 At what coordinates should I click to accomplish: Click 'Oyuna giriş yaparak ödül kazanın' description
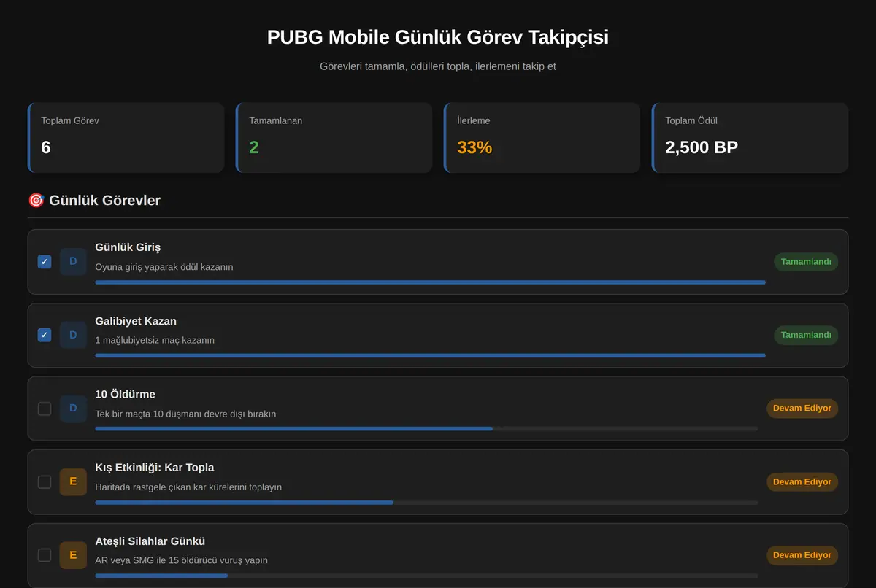(x=164, y=267)
